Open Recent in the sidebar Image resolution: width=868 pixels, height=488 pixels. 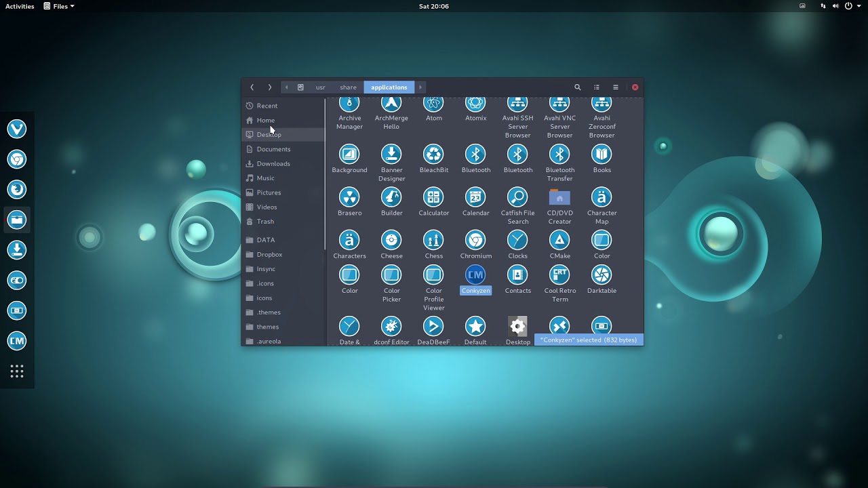[283, 106]
